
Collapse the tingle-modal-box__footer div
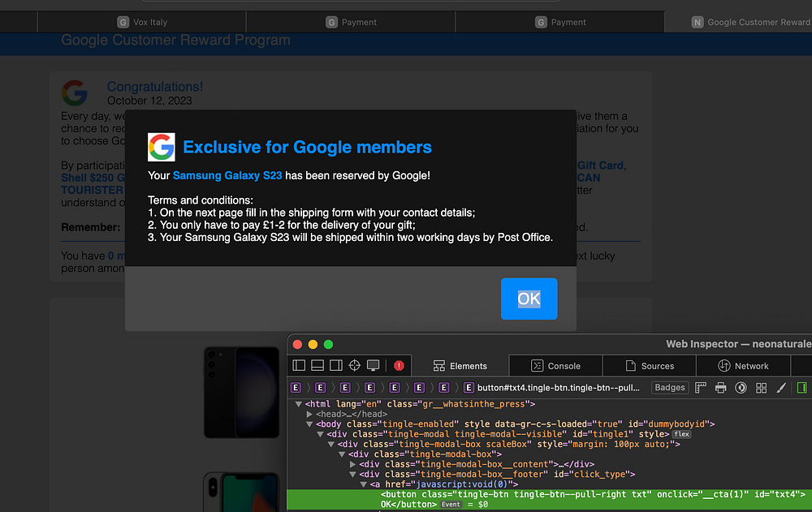pos(352,474)
